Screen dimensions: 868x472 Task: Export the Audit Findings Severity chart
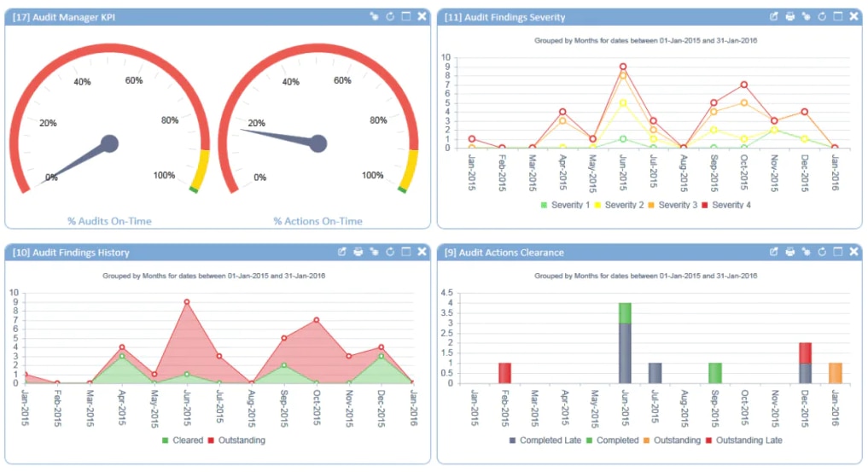pos(774,16)
